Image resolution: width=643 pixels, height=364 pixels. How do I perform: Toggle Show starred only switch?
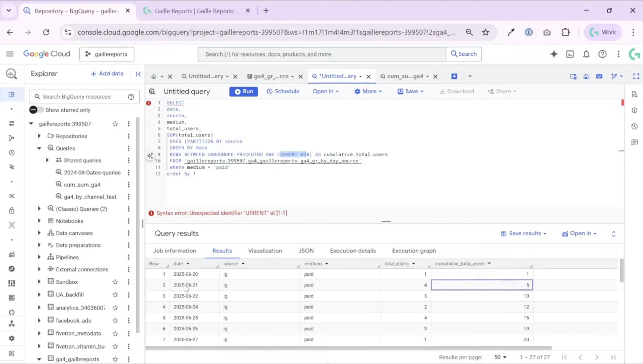click(36, 110)
